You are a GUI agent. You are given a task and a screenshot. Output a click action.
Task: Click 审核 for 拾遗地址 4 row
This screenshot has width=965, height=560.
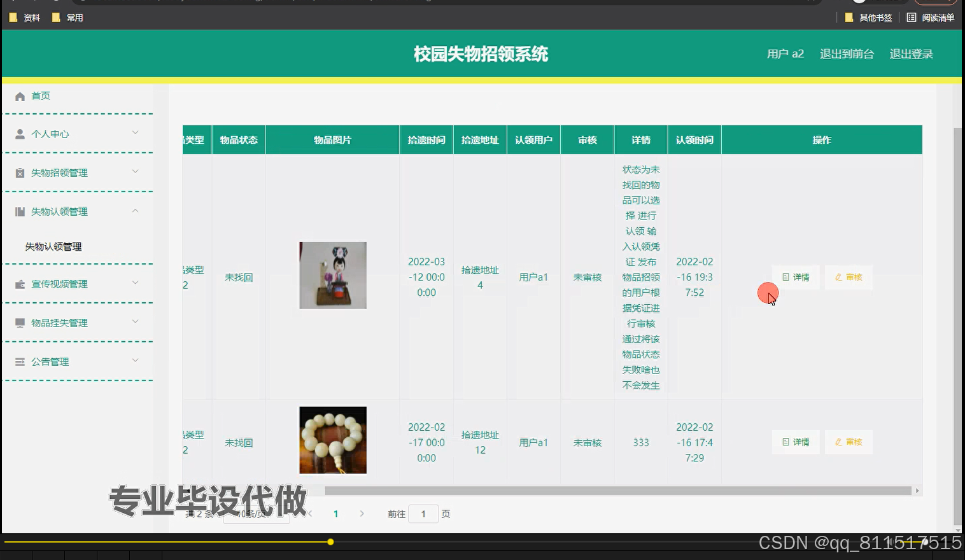[x=849, y=277]
